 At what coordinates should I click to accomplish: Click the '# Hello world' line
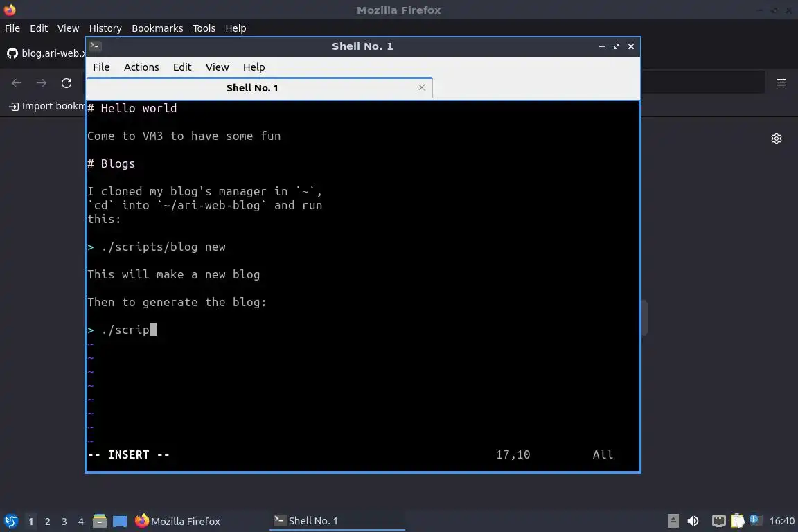click(x=132, y=108)
